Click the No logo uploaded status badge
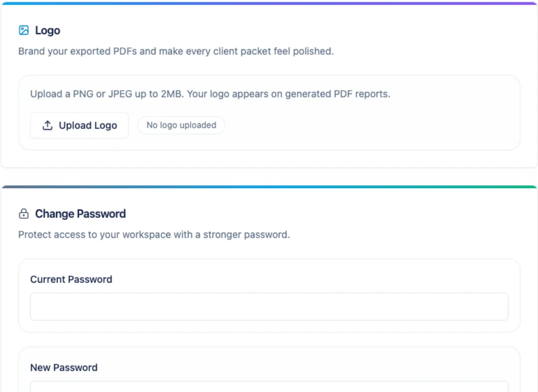Screen dimensions: 538x392 (x=181, y=125)
